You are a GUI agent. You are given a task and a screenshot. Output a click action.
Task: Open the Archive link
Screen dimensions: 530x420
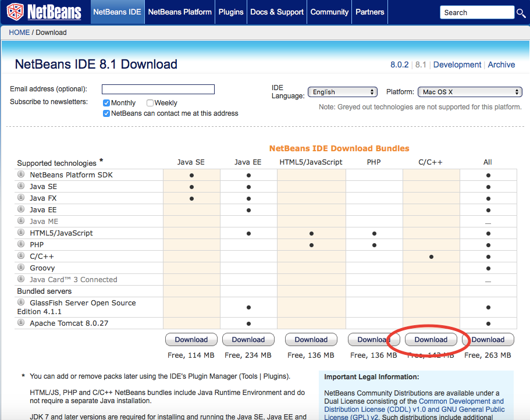tap(501, 65)
